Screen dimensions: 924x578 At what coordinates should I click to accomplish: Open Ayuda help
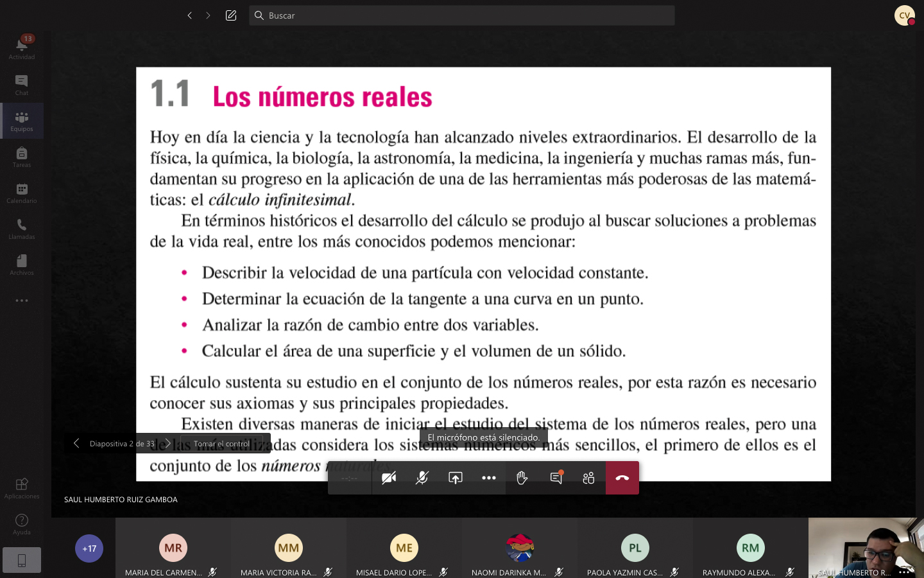[x=22, y=524]
